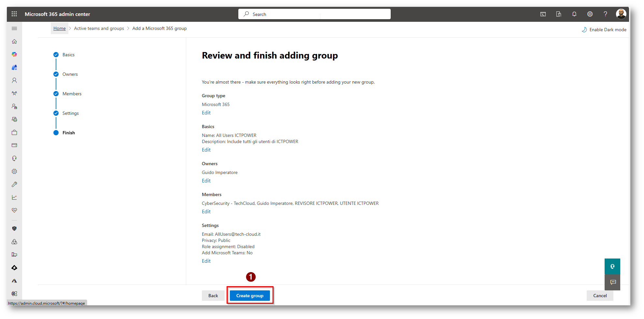Click the members list starting with CyberSecurity

point(290,203)
